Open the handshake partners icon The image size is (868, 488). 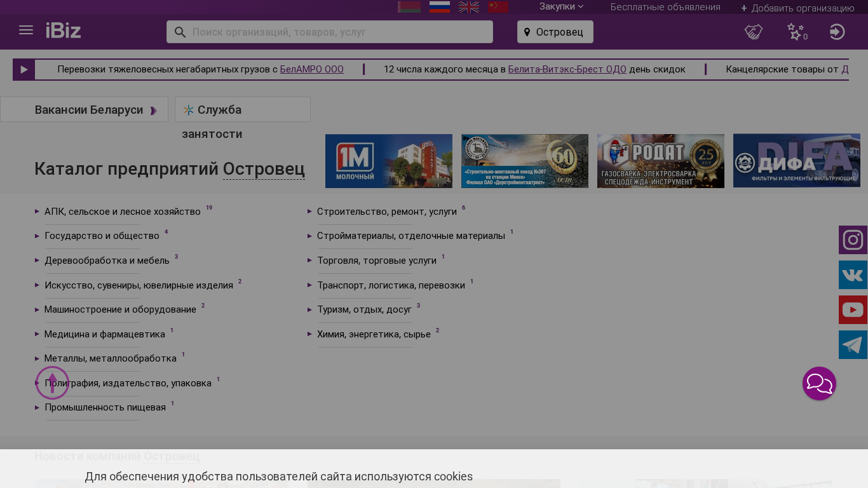[x=754, y=32]
